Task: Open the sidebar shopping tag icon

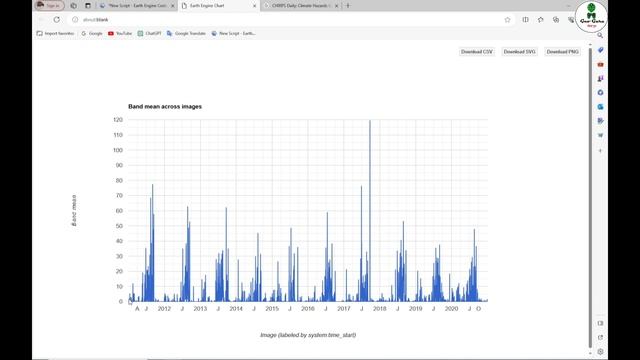Action: [600, 50]
